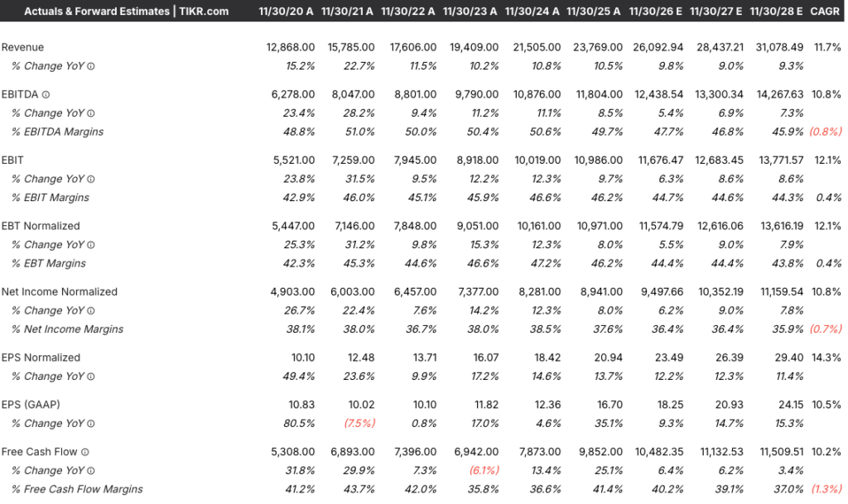Click info icon beside Net Income's % Change YoY
This screenshot has width=848, height=504.
coord(91,310)
